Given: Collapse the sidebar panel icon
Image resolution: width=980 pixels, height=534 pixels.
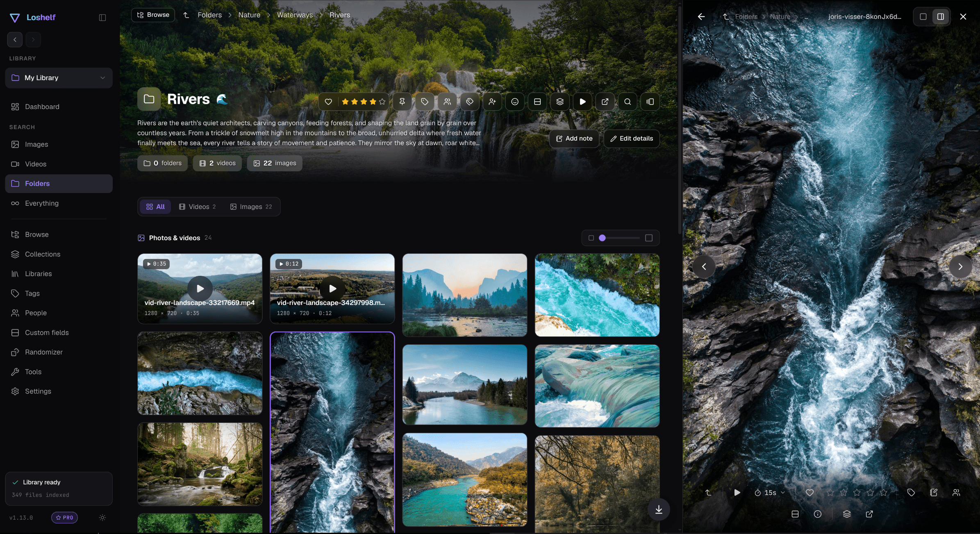Looking at the screenshot, I should point(102,18).
